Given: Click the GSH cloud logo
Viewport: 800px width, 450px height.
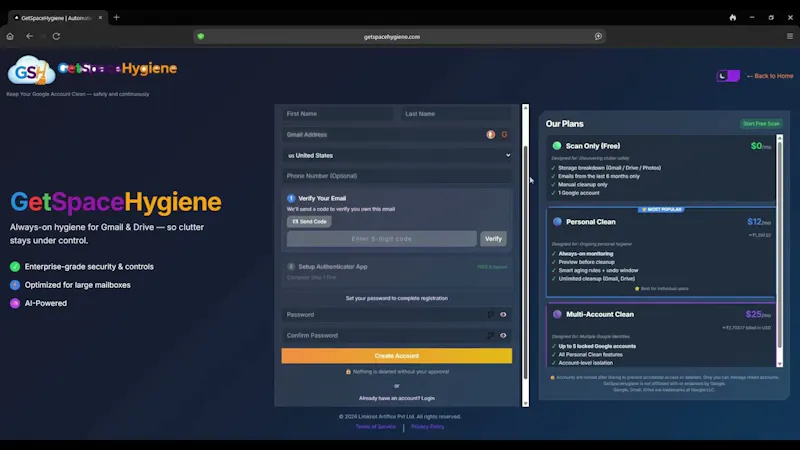Looking at the screenshot, I should coord(31,70).
